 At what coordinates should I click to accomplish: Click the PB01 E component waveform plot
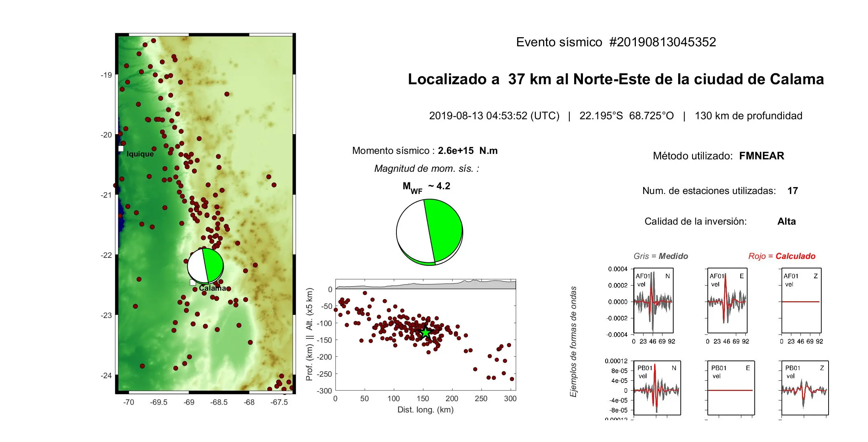click(x=731, y=388)
